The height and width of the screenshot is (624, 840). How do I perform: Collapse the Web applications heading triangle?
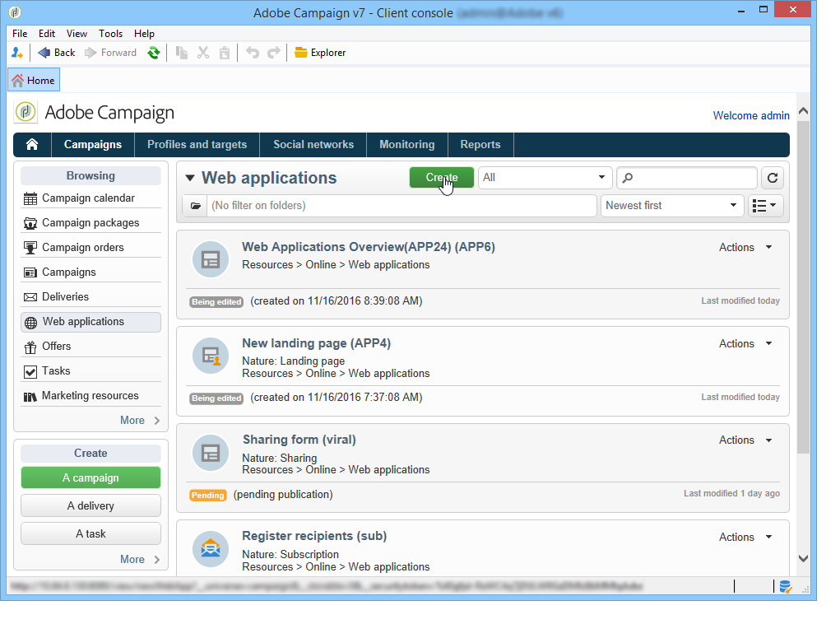point(190,178)
